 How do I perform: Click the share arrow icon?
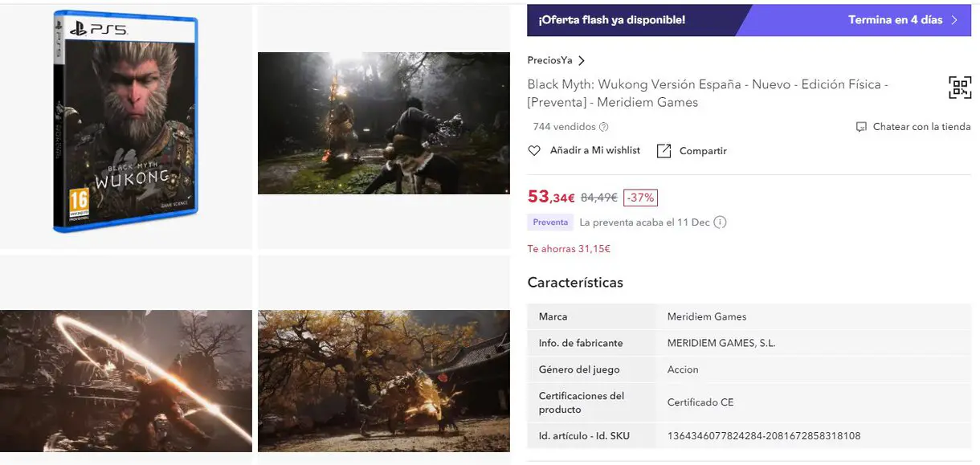(x=664, y=151)
